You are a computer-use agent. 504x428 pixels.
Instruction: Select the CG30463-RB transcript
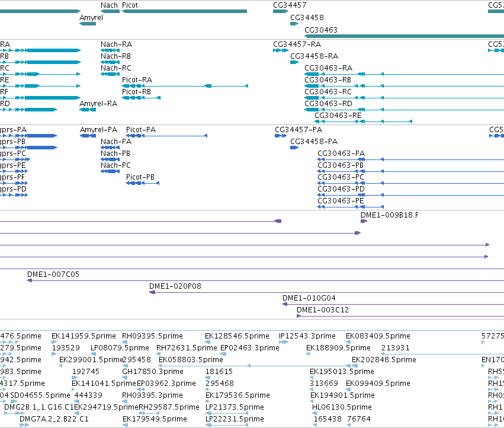pyautogui.click(x=404, y=86)
